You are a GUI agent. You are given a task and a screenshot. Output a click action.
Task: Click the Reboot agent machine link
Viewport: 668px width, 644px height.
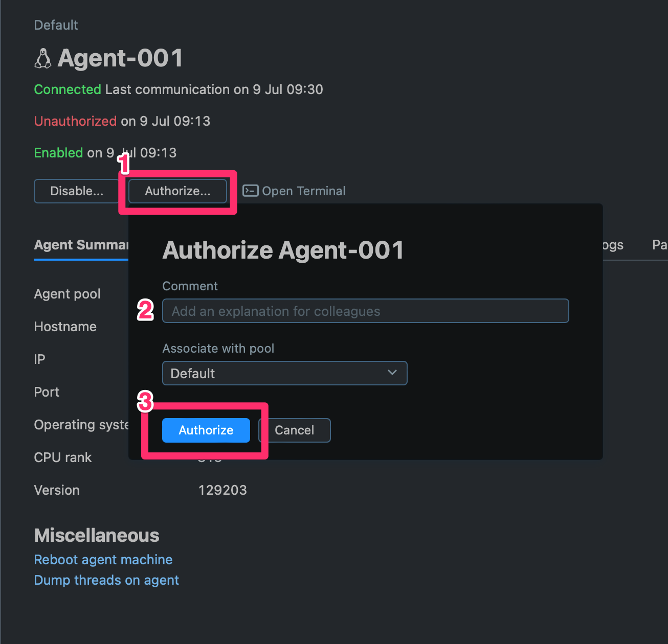(x=103, y=559)
